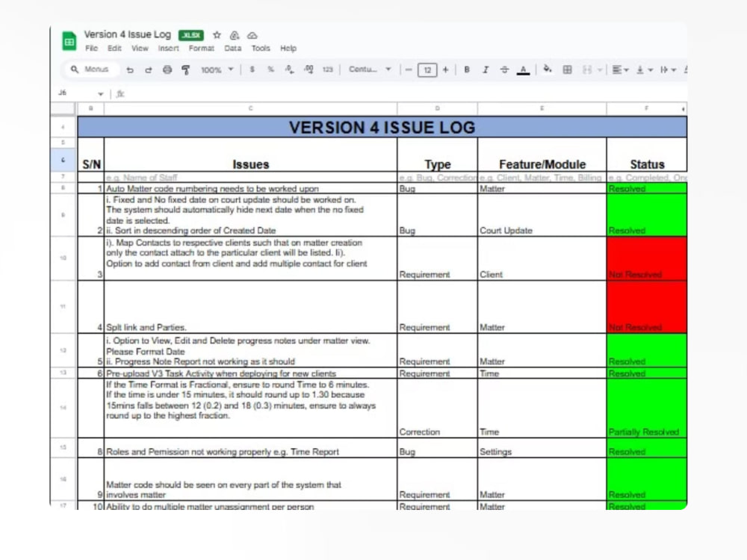
Task: Click the move-to-folder icon beside the star
Action: click(x=235, y=35)
